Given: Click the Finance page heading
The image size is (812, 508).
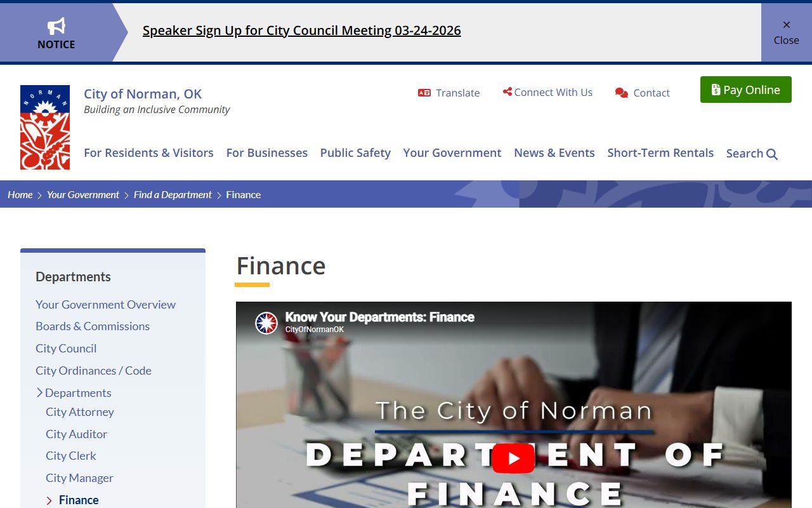Looking at the screenshot, I should point(281,265).
